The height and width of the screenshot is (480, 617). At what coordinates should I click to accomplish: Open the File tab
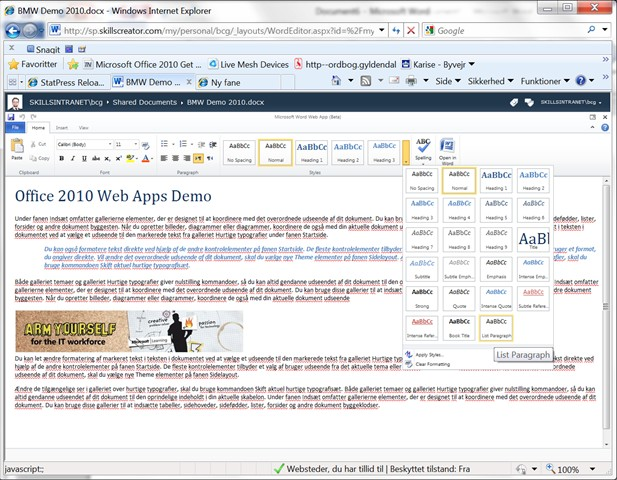click(15, 127)
